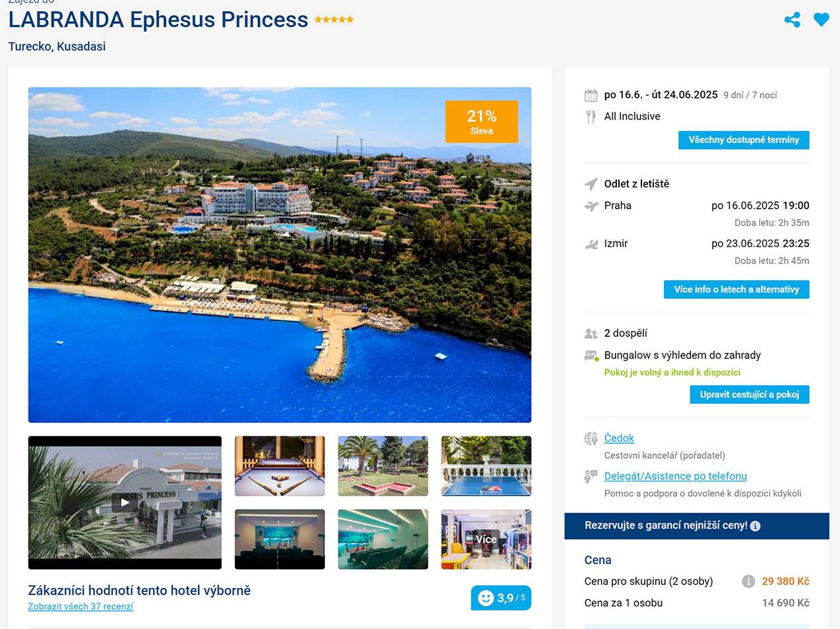Click the calendar icon beside travel dates
Viewport: 840px width, 629px height.
[x=590, y=95]
